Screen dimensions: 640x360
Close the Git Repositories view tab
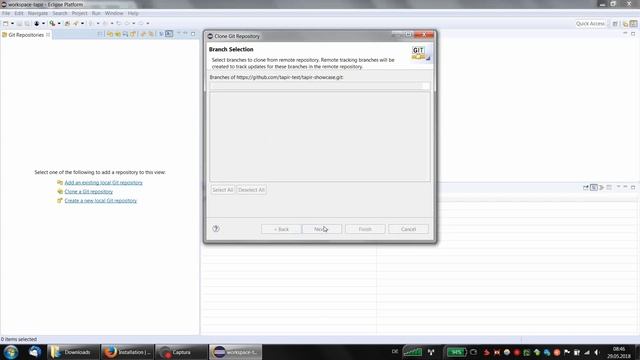pos(48,35)
